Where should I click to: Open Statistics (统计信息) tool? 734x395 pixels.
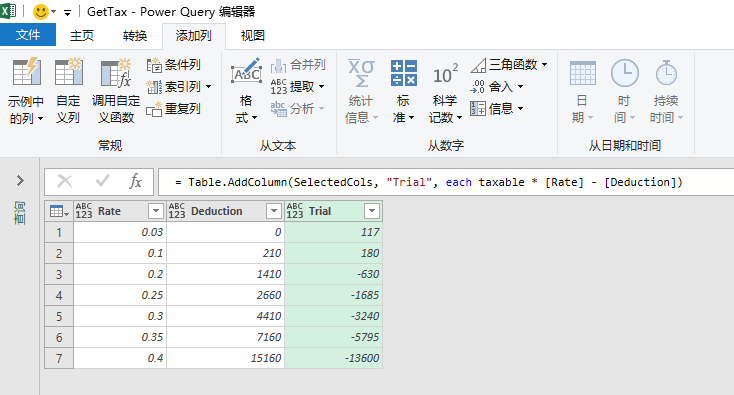[361, 90]
